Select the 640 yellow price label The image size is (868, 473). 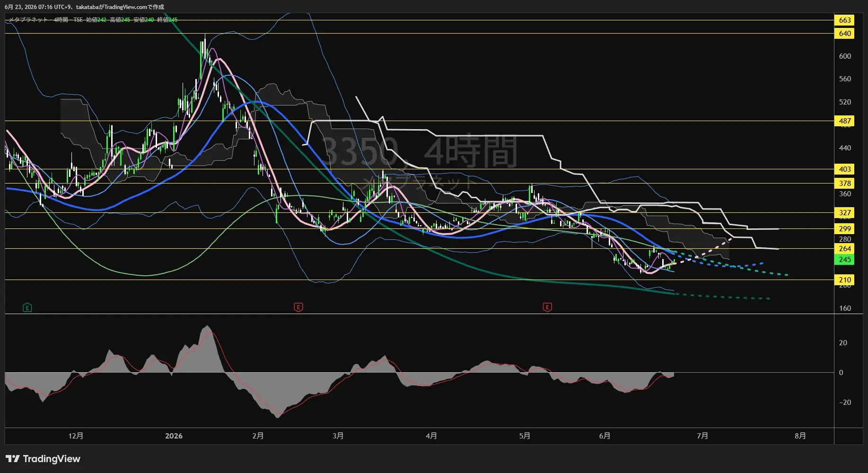[x=845, y=33]
